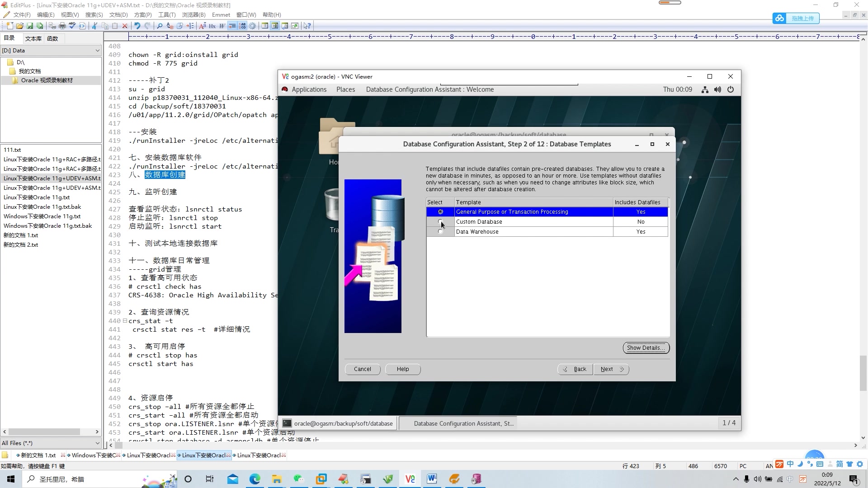This screenshot has height=488, width=868.
Task: Toggle the line numbers icon
Action: (x=242, y=26)
